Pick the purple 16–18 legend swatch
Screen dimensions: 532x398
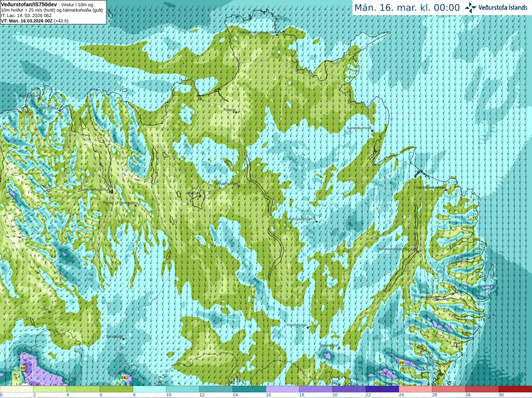tap(283, 389)
